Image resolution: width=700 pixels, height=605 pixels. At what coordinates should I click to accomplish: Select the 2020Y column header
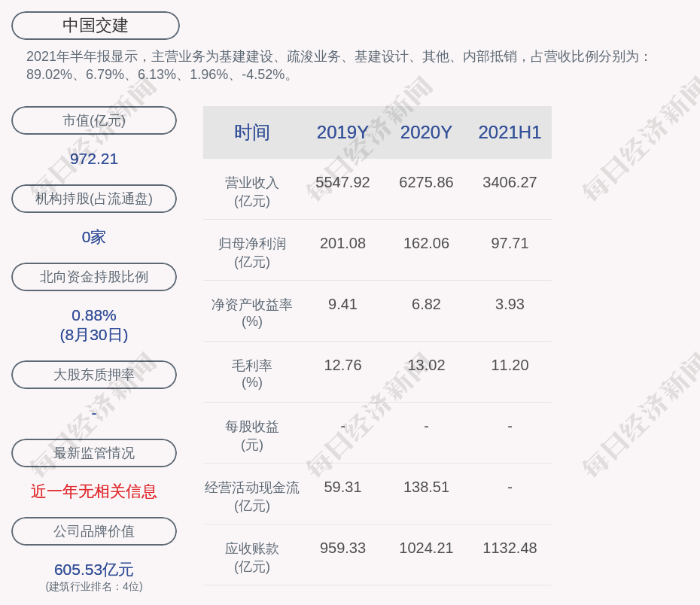coord(426,132)
